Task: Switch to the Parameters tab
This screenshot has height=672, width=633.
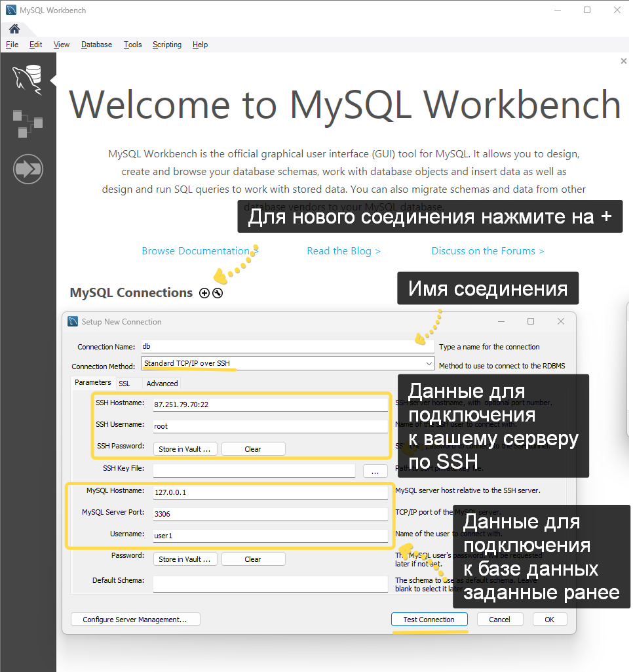Action: click(92, 382)
